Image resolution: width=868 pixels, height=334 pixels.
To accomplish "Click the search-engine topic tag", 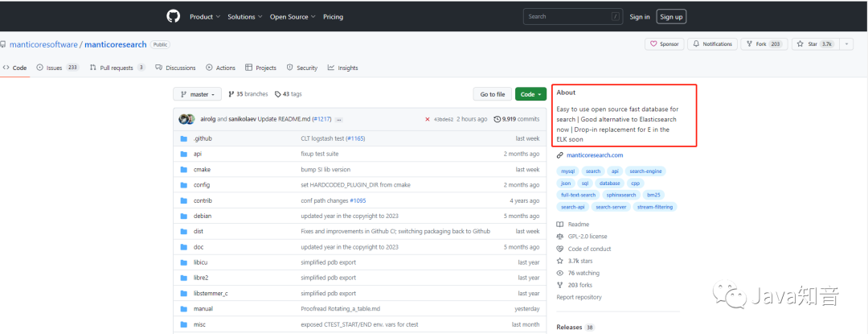I will tap(645, 171).
